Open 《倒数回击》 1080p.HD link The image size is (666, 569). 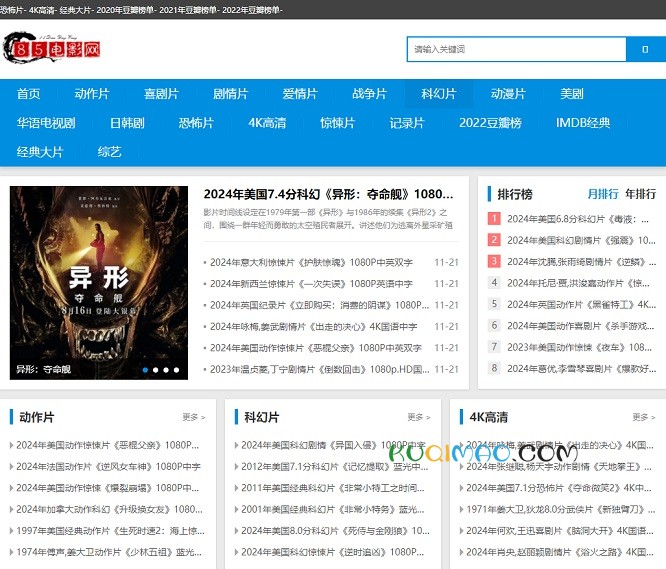click(319, 369)
